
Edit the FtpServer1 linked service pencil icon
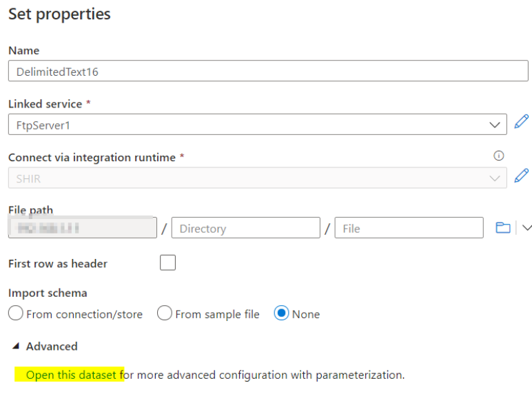(x=521, y=121)
